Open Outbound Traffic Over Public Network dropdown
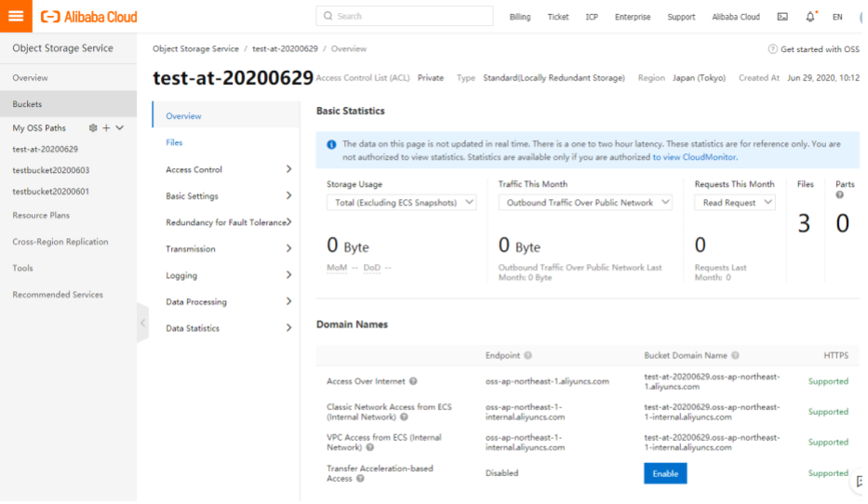Screen dimensions: 868x504 tap(585, 203)
